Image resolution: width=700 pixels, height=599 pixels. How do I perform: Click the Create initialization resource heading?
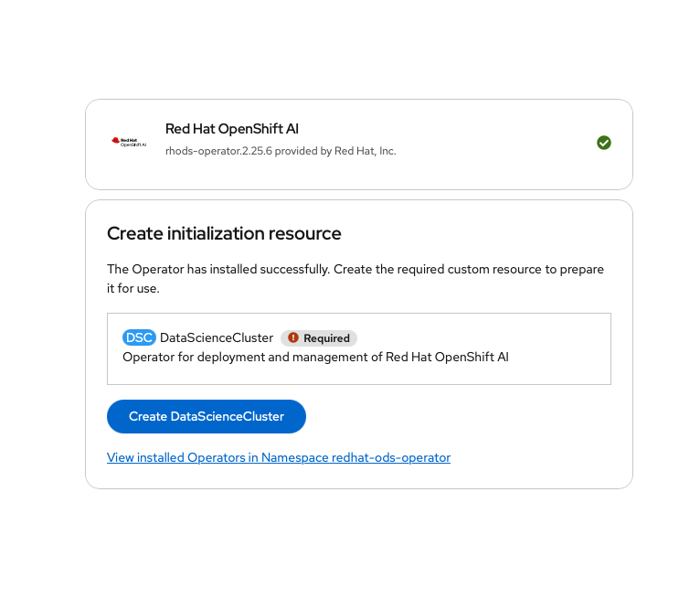(x=224, y=233)
